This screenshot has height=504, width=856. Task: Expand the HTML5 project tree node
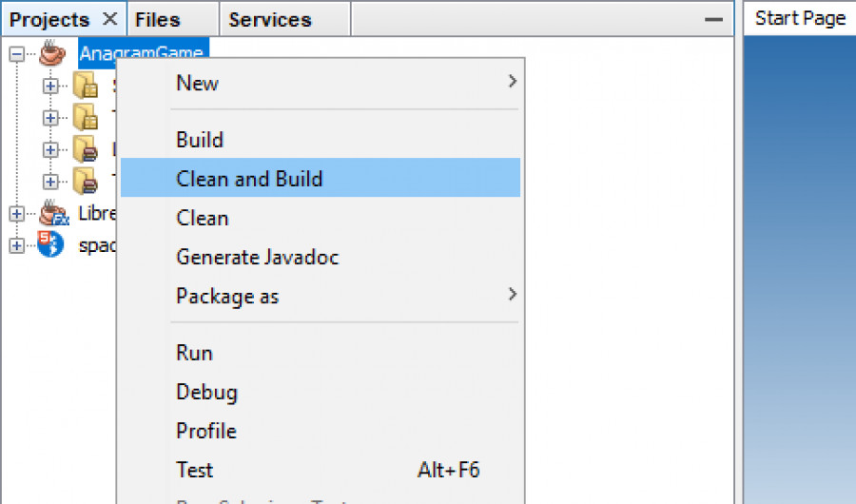(x=17, y=245)
